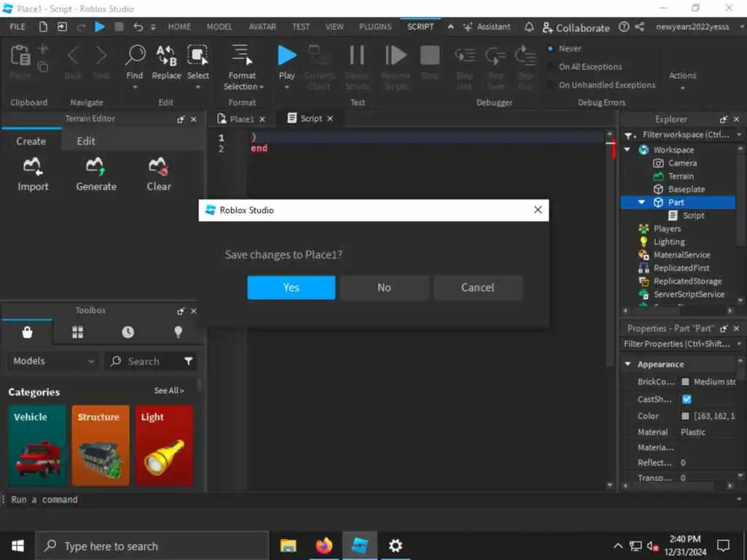
Task: Click the Select tool icon
Action: [x=198, y=55]
